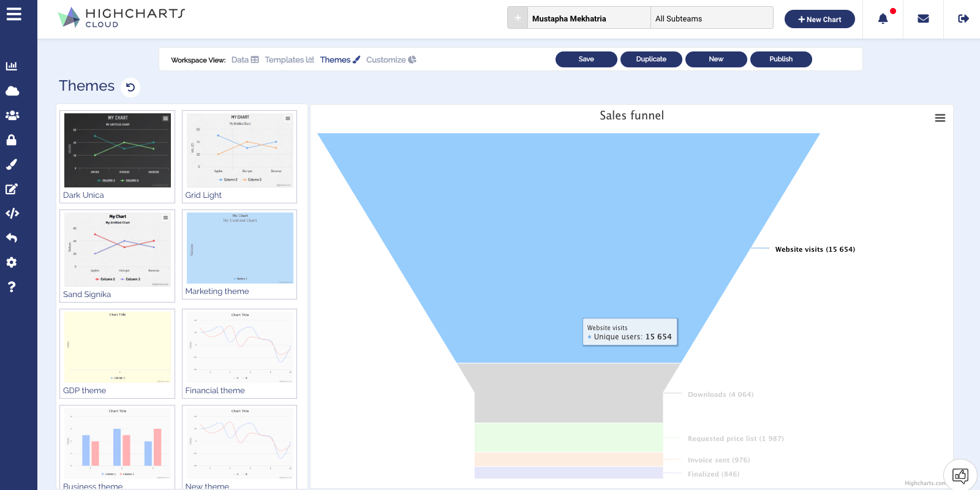Open the messages envelope icon

tap(923, 19)
